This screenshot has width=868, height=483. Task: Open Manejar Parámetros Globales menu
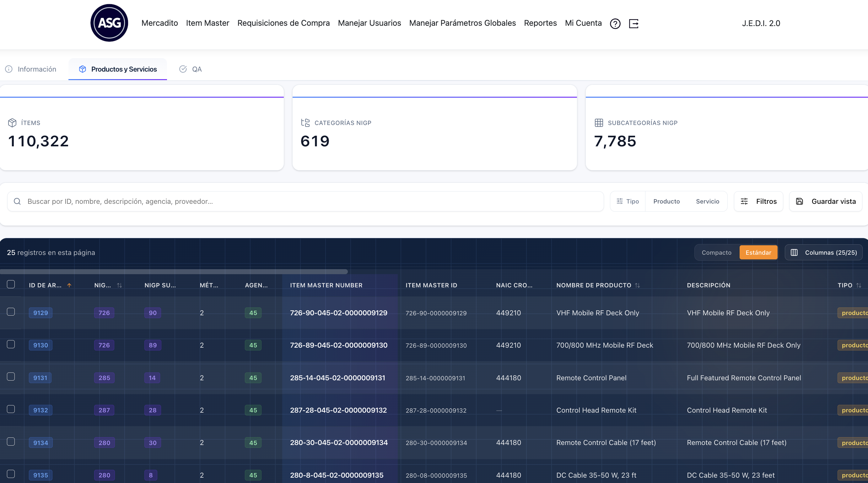(462, 23)
